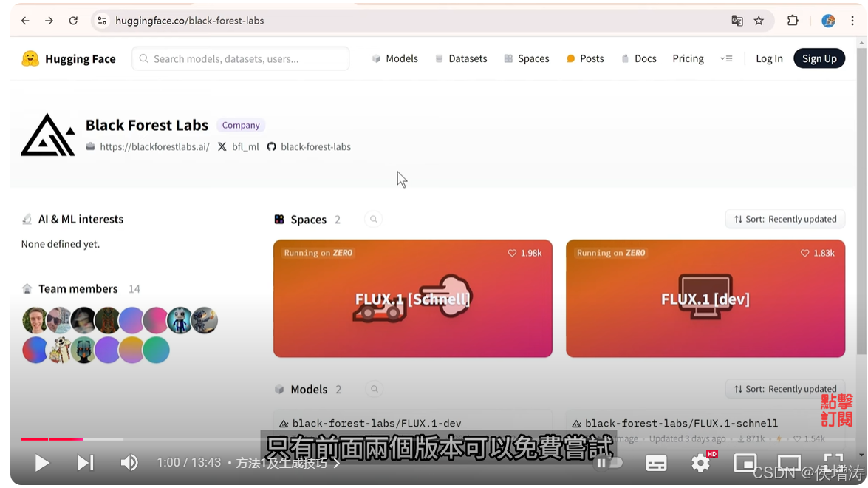
Task: Click the Hugging Face logo
Action: click(69, 58)
